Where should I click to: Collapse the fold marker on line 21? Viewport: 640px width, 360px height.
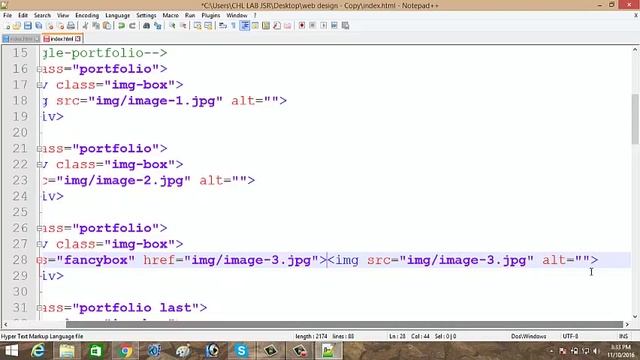40,149
